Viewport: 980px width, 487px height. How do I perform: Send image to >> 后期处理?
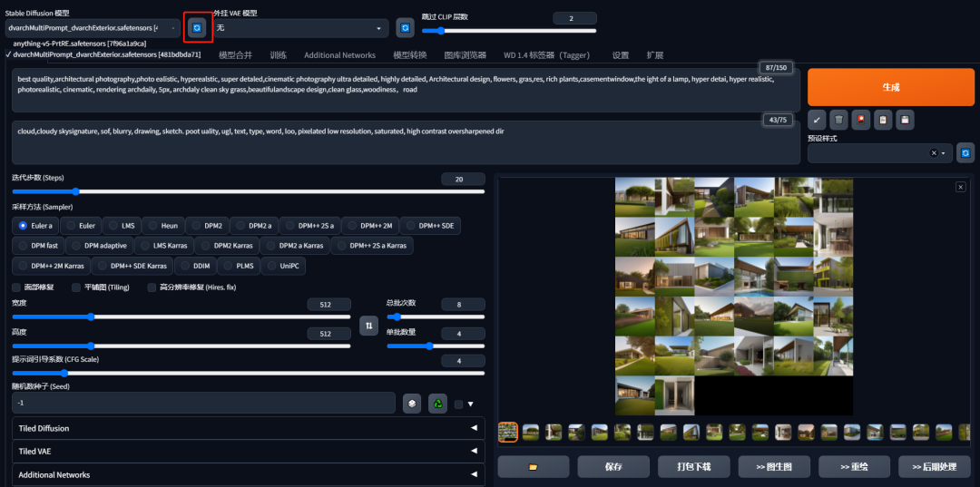pos(935,466)
